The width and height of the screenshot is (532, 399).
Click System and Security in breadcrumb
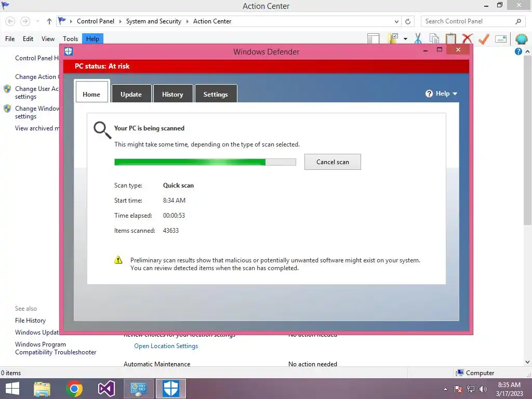point(154,21)
